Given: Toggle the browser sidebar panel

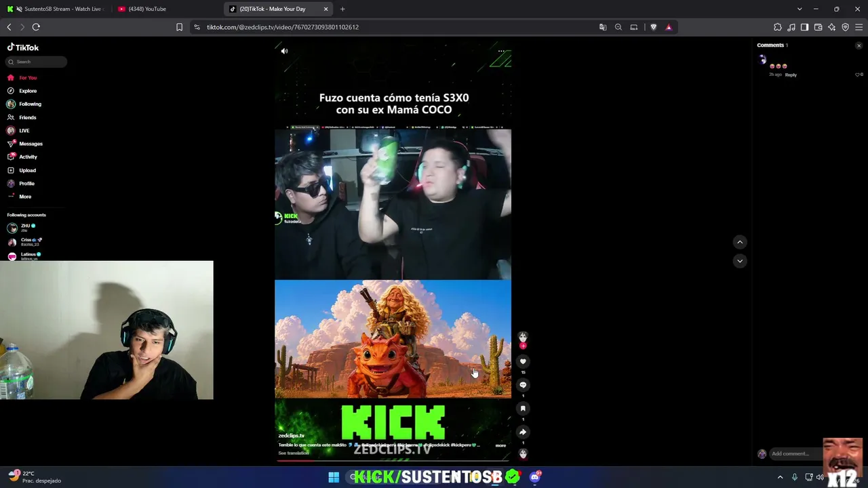Looking at the screenshot, I should pyautogui.click(x=805, y=27).
